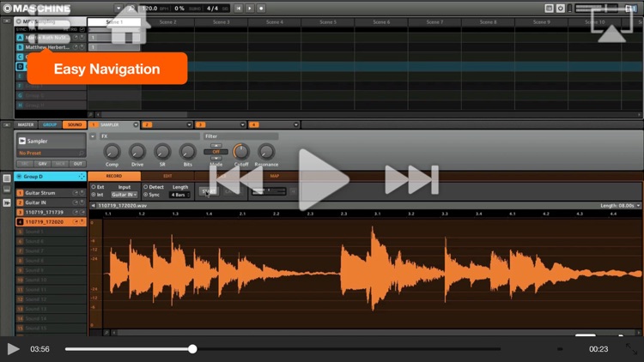Select Scene 5 header
Screen dimensions: 644x362
(328, 21)
